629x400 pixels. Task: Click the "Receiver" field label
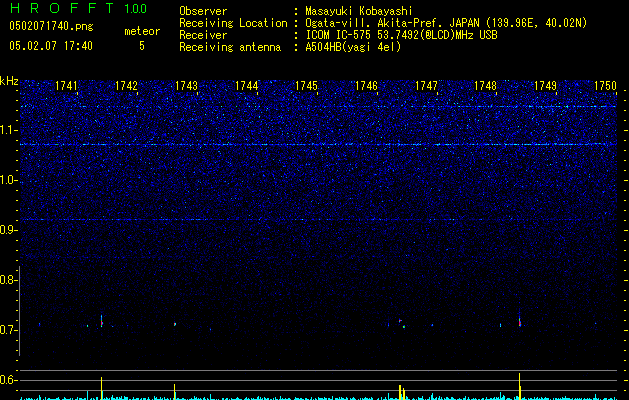(x=203, y=35)
